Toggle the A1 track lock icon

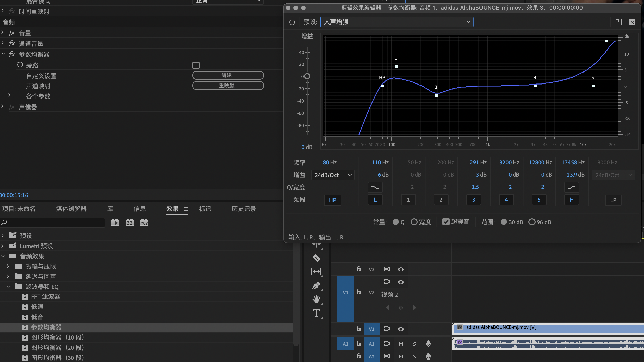[x=359, y=343]
